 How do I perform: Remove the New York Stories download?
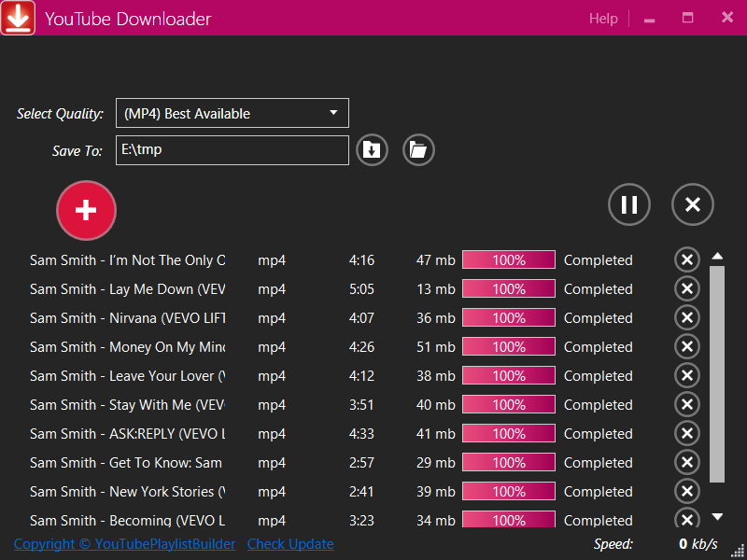(x=687, y=492)
